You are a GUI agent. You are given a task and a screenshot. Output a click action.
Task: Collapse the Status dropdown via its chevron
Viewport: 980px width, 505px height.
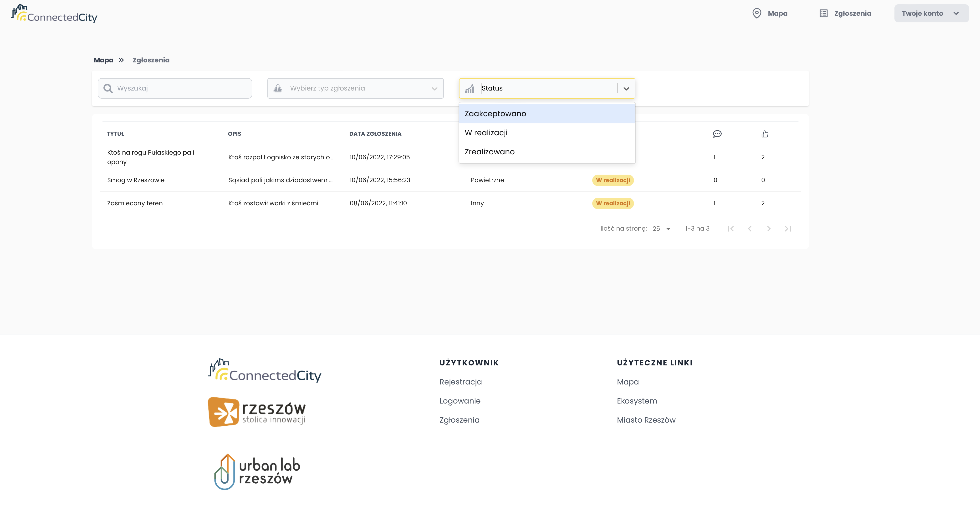626,89
